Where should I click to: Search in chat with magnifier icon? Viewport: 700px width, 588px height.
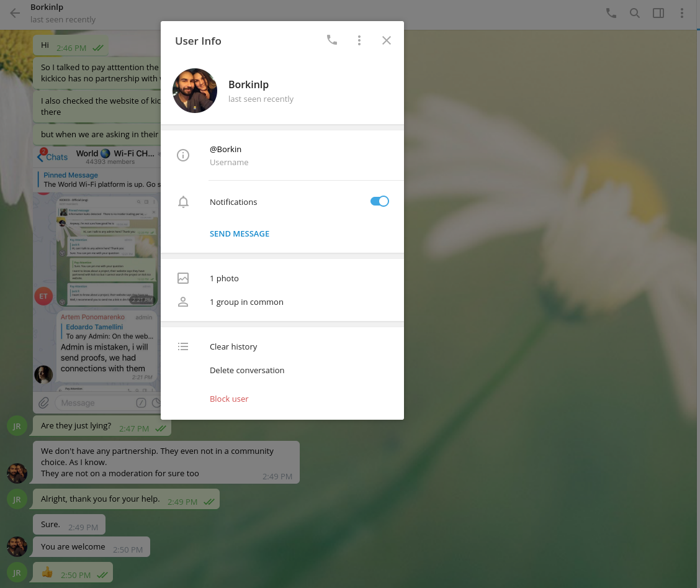tap(634, 13)
